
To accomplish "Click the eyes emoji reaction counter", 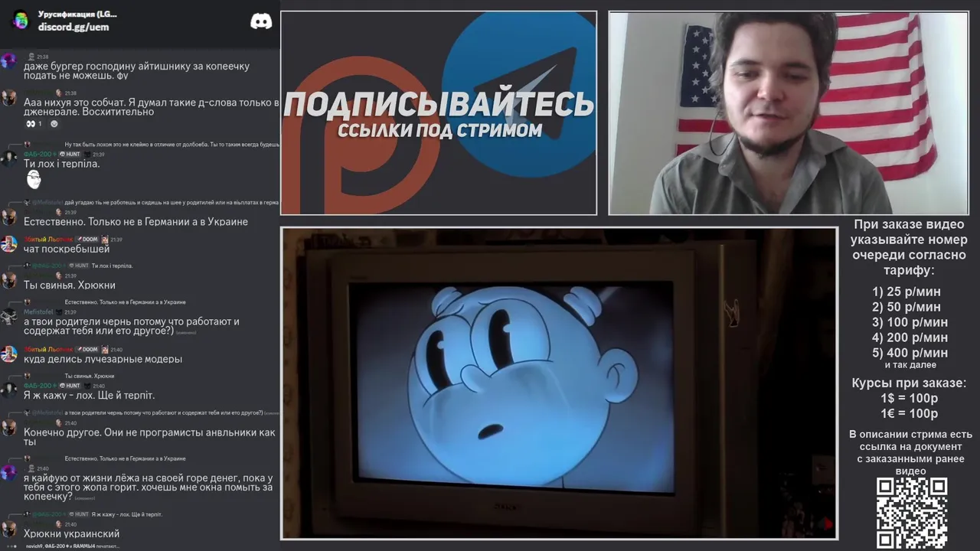I will point(34,124).
